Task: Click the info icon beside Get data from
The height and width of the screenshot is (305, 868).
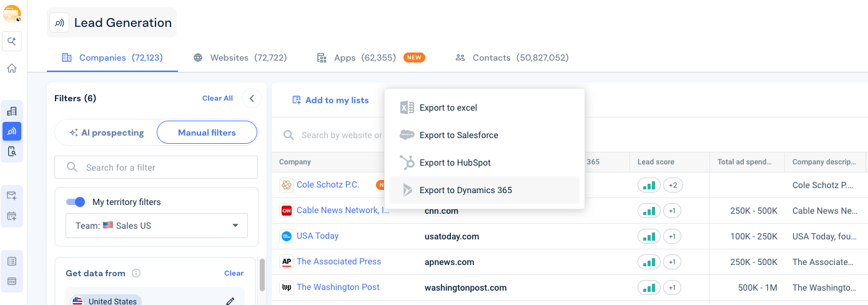Action: click(136, 273)
